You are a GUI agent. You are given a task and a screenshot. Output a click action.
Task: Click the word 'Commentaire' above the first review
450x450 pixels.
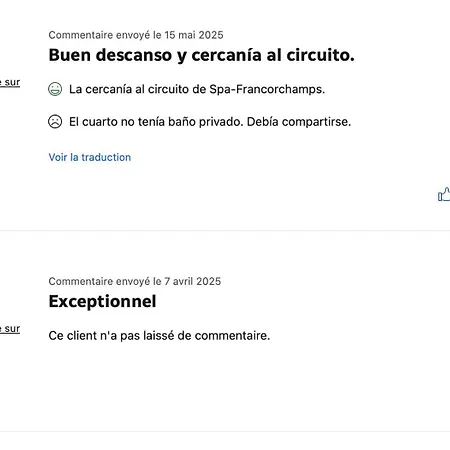coord(81,35)
